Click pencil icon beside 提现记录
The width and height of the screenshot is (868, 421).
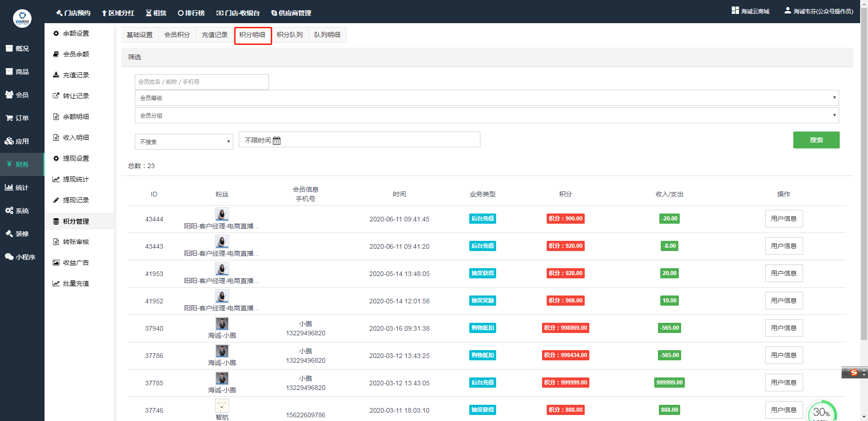pyautogui.click(x=56, y=200)
